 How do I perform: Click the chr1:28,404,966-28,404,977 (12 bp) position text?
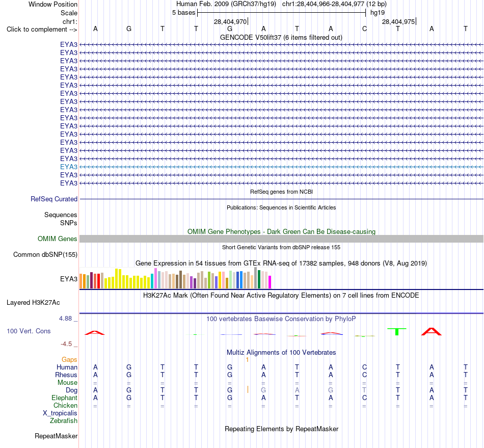334,4
